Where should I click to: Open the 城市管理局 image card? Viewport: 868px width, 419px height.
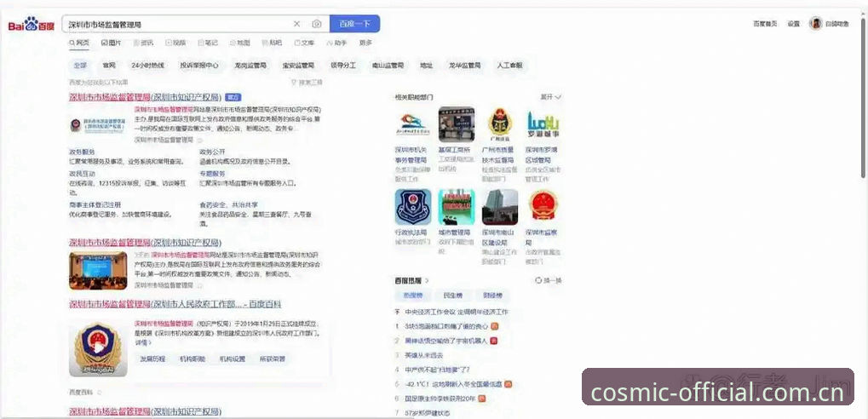click(x=456, y=207)
